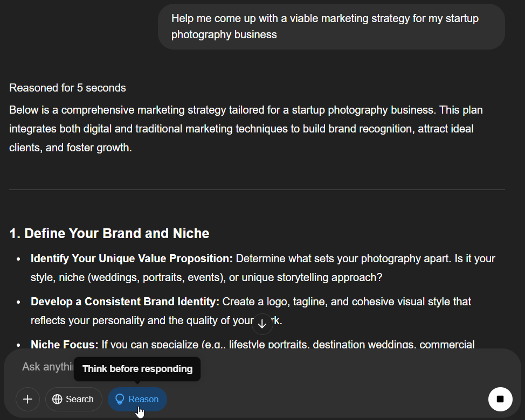Screen dimensions: 525x420
Task: Click "Develop a Consistent Brand Identity" bold text
Action: click(125, 302)
